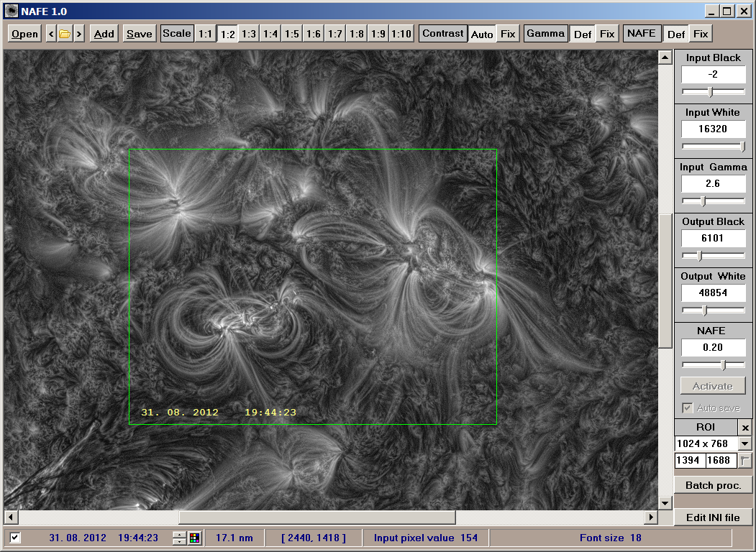Click the Open button
Viewport: 756px width, 552px height.
click(25, 34)
